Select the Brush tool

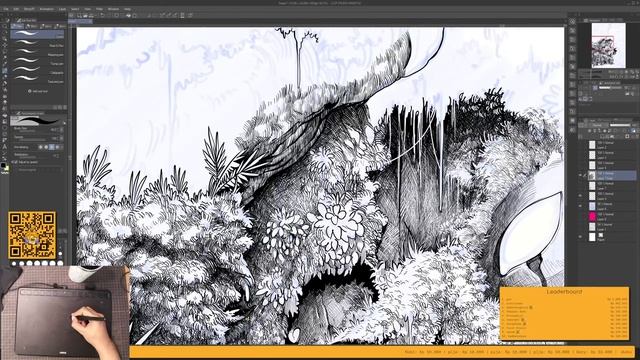[5, 83]
